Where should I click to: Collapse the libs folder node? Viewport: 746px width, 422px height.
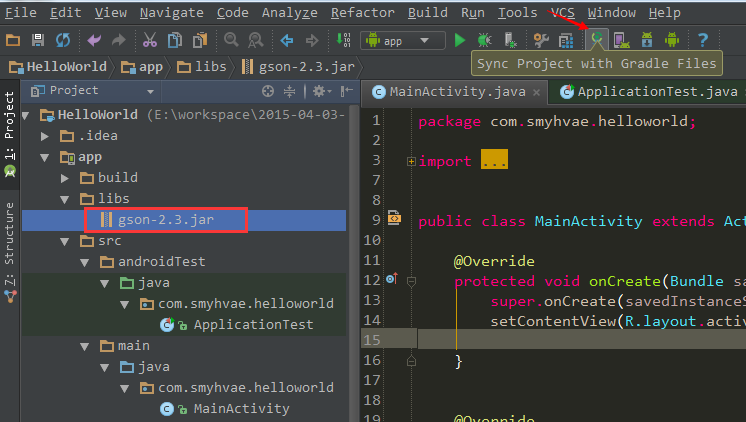pyautogui.click(x=65, y=199)
